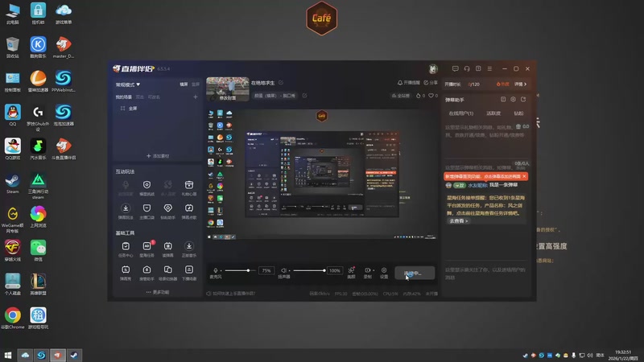Image resolution: width=644 pixels, height=362 pixels.
Task: Click the pop-out icon in 弹幕助手 header
Action: [x=523, y=99]
